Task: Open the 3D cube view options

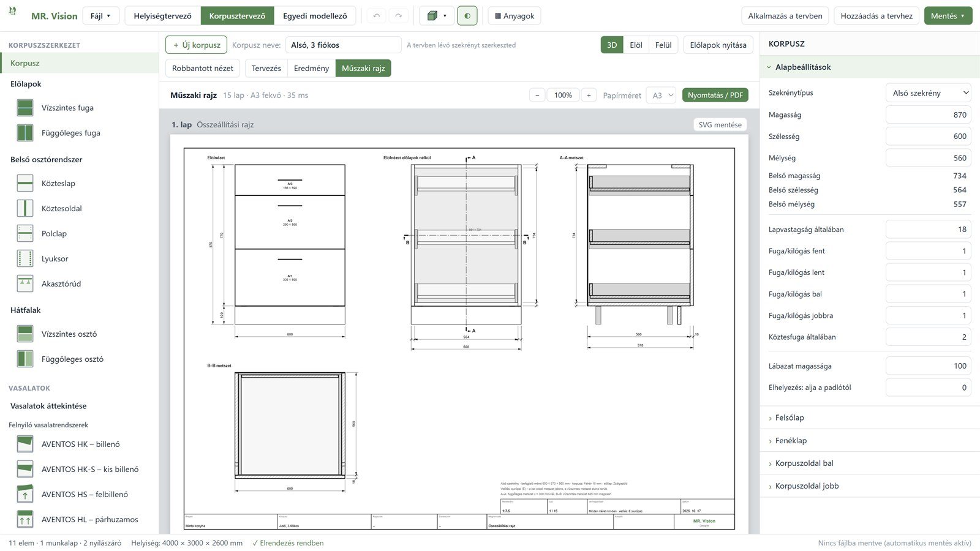Action: coord(437,16)
